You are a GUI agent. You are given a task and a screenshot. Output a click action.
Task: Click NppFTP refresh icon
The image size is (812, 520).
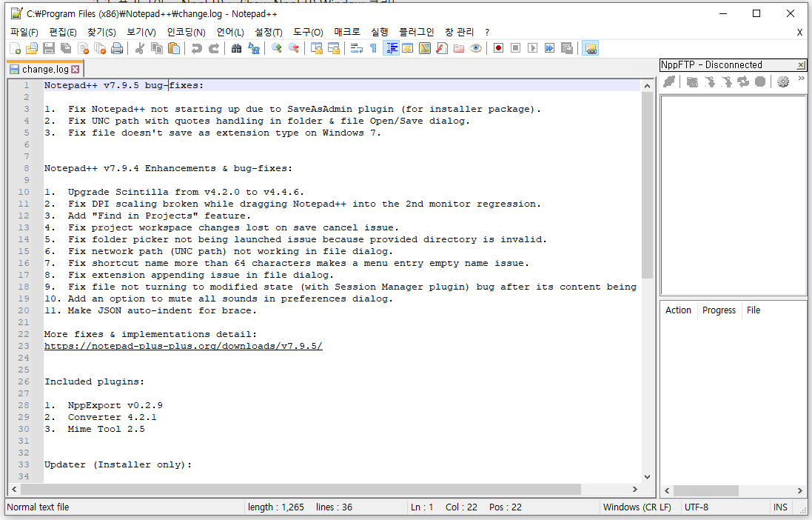click(743, 81)
